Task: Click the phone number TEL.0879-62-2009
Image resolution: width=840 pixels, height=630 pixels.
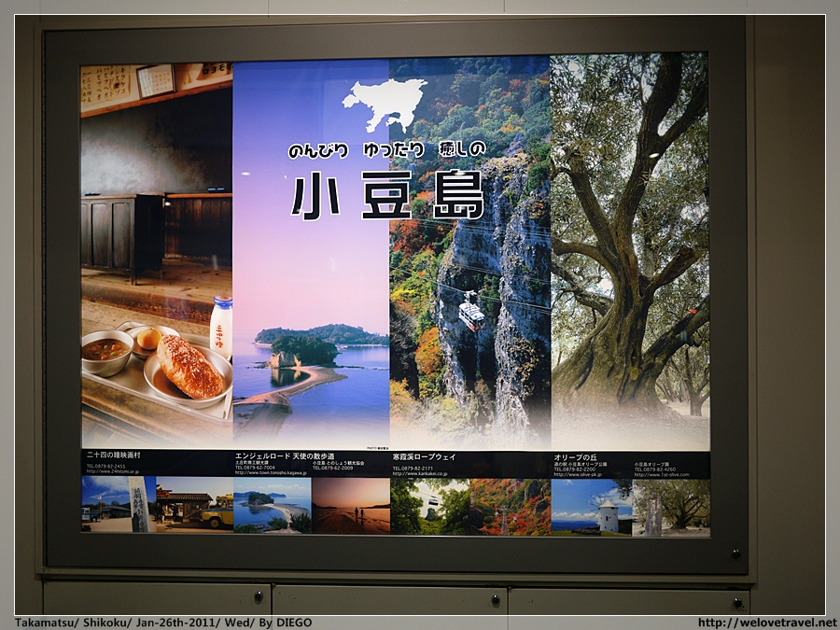Action: (x=332, y=468)
